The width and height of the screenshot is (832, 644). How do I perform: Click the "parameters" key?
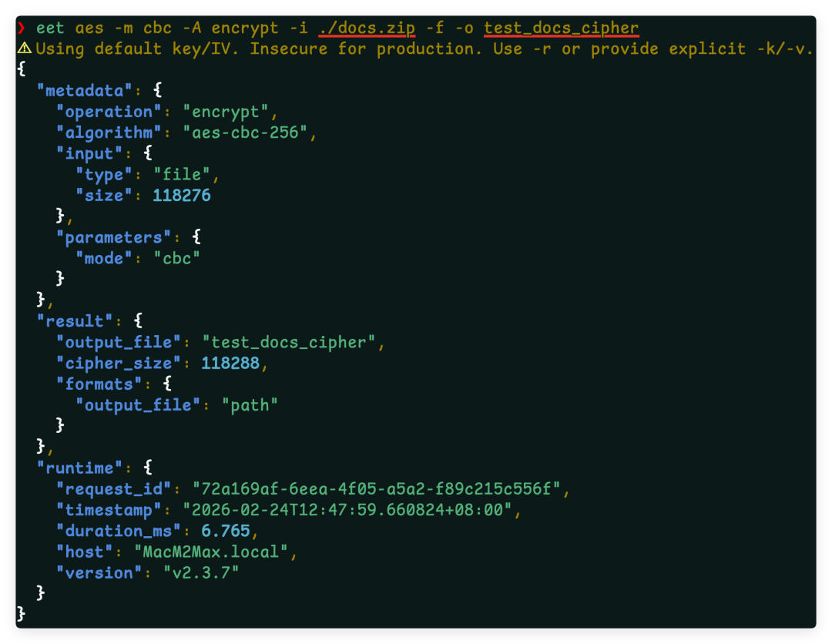(x=113, y=238)
